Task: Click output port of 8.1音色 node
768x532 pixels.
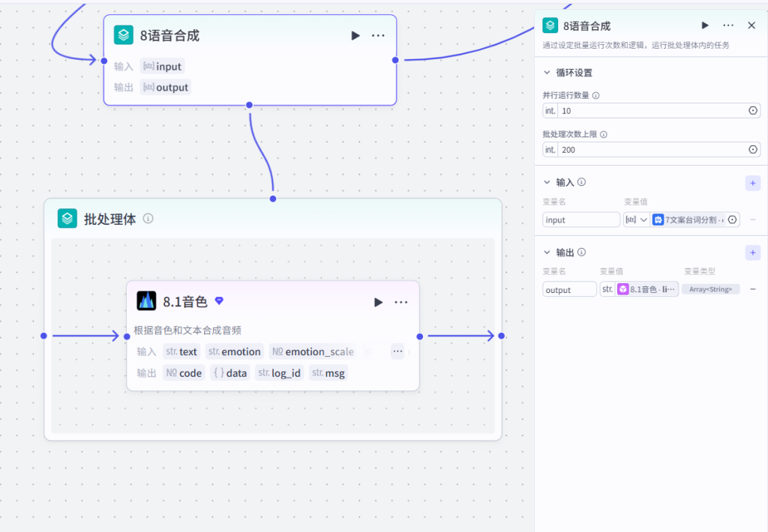Action: [420, 336]
